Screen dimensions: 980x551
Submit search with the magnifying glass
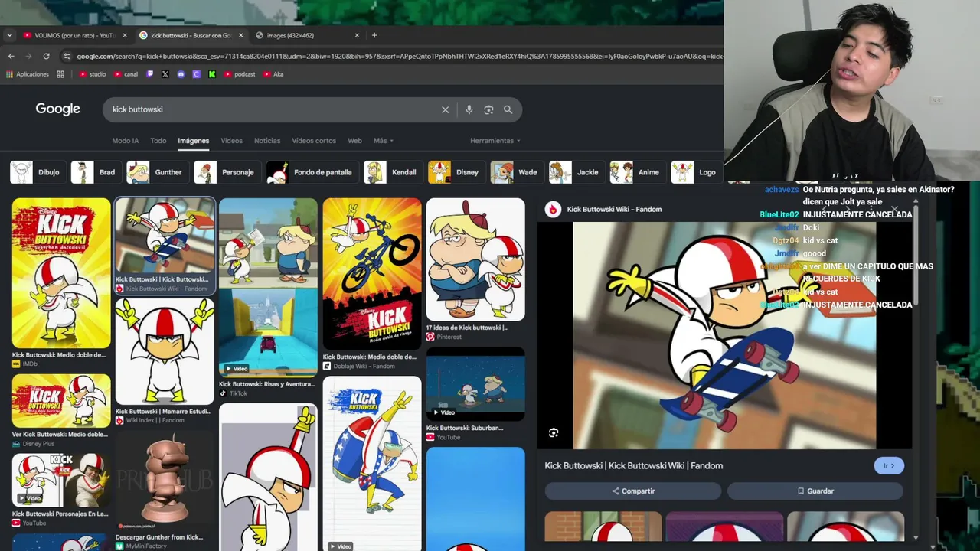508,109
